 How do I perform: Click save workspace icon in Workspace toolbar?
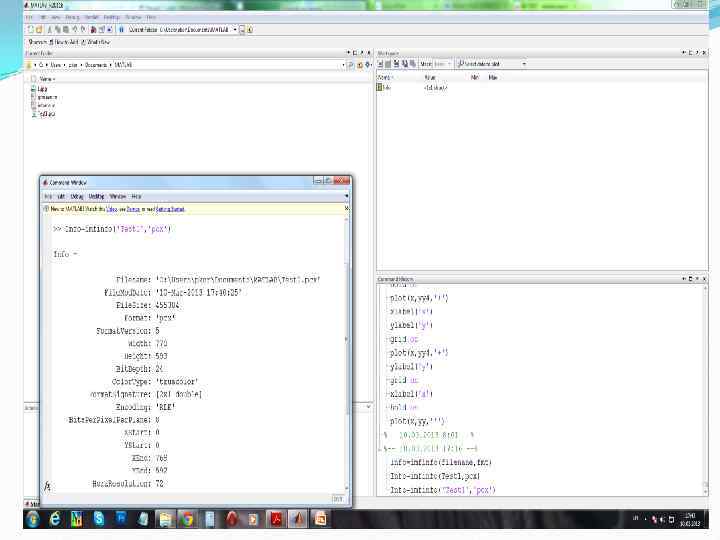pyautogui.click(x=405, y=64)
